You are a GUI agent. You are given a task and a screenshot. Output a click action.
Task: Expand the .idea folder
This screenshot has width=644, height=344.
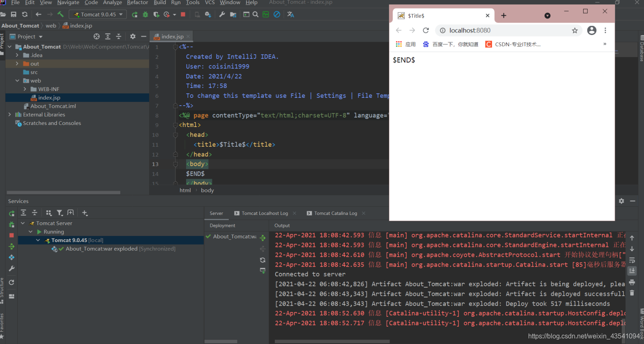(17, 55)
